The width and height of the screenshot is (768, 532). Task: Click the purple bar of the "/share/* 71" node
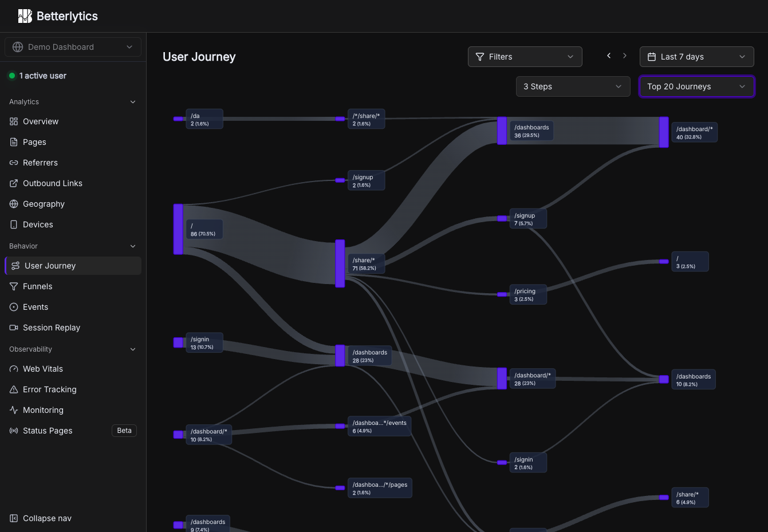340,263
